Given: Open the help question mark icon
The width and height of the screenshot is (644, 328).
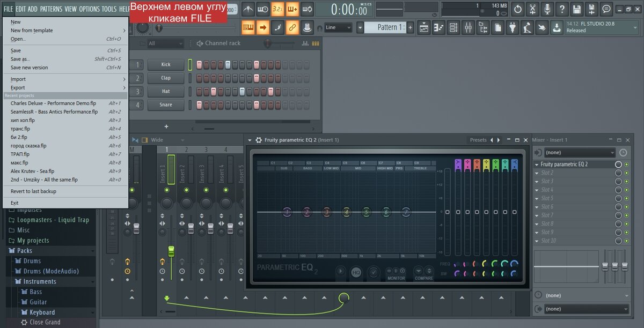Looking at the screenshot, I should (562, 9).
